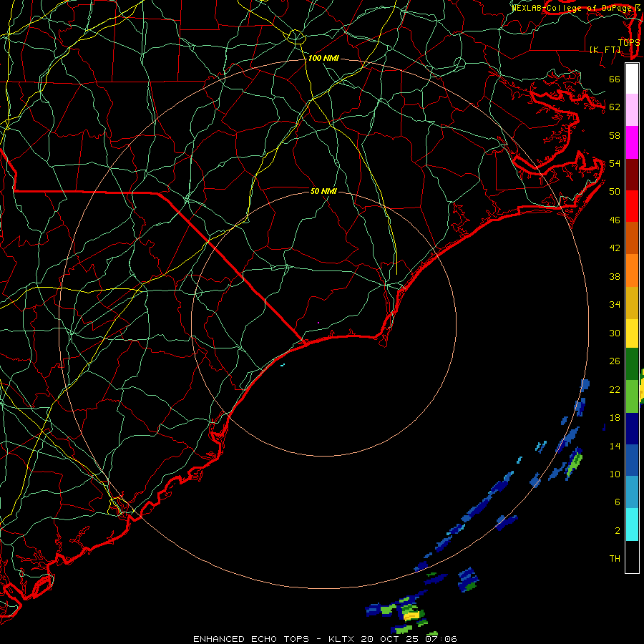Click the dark green legend color band
644x644 pixels.
click(632, 364)
